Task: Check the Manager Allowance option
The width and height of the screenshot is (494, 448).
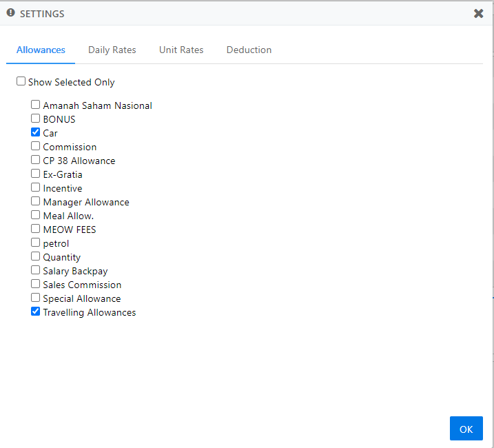Action: (x=35, y=201)
